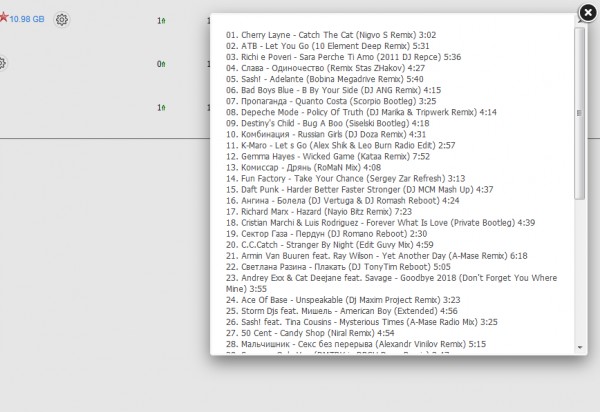This screenshot has height=412, width=600.
Task: Click the popup scrollbar thumb
Action: [579, 113]
